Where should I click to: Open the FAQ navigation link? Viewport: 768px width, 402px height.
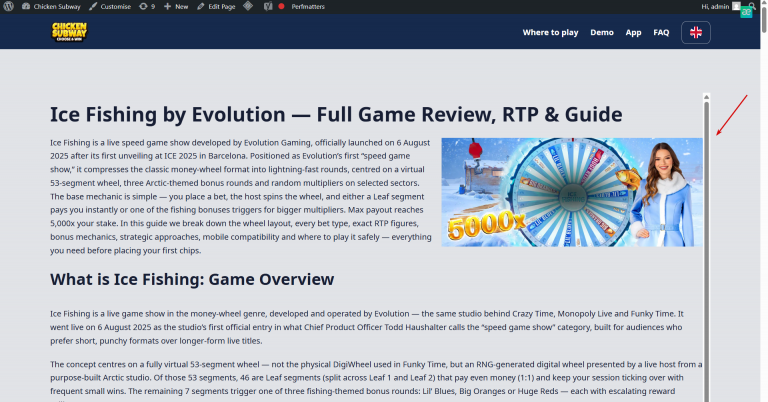point(661,32)
